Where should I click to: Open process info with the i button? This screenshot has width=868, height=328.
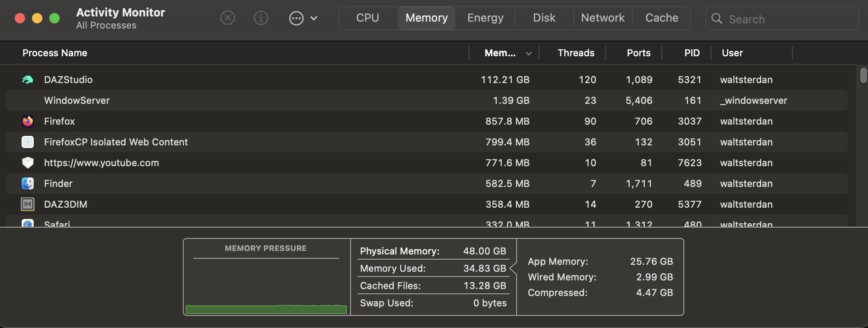pyautogui.click(x=261, y=18)
